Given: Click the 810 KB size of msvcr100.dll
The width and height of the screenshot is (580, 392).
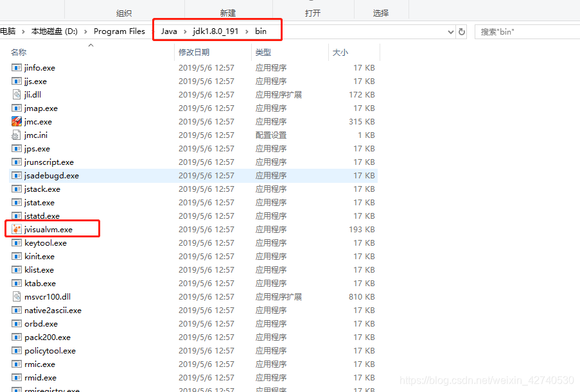Looking at the screenshot, I should click(x=362, y=296).
